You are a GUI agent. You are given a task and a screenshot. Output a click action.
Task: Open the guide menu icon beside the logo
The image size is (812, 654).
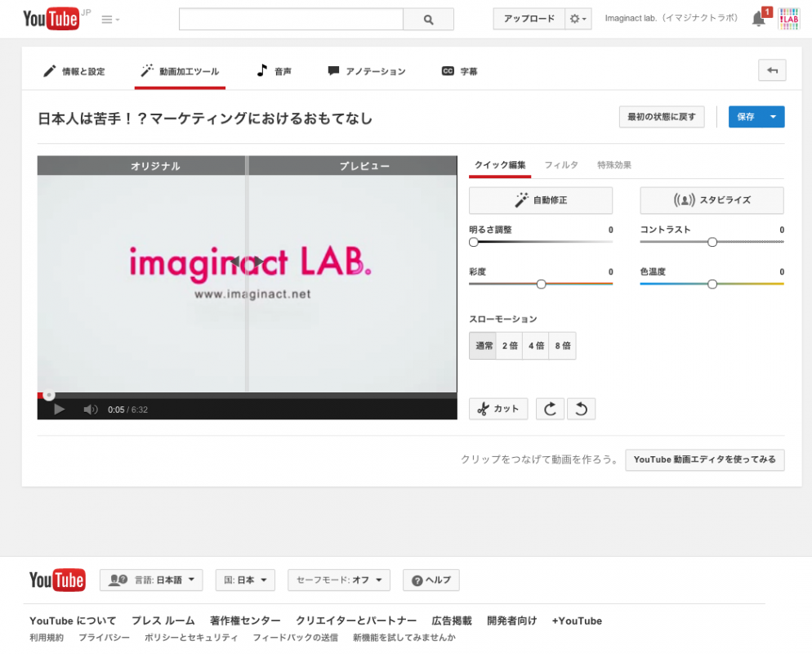click(x=110, y=20)
